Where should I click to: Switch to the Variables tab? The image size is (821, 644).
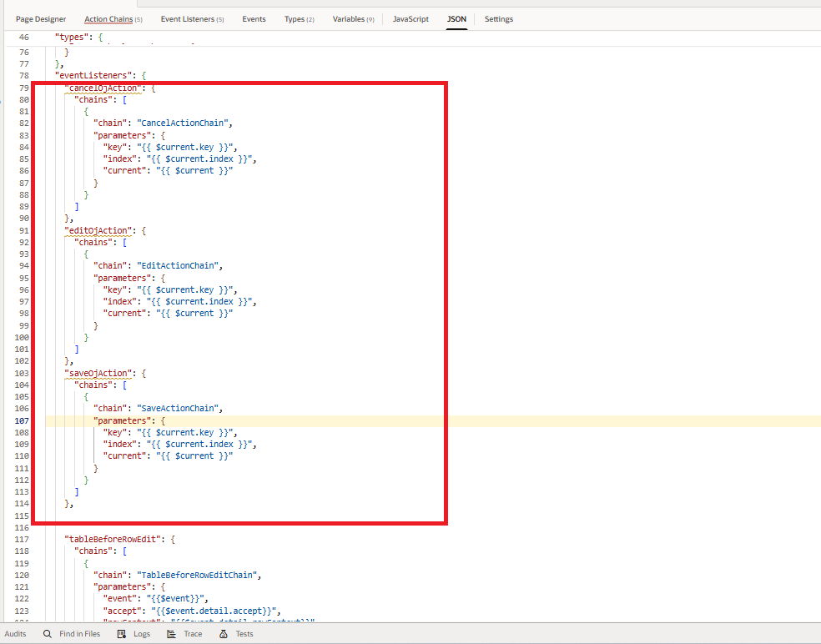353,19
